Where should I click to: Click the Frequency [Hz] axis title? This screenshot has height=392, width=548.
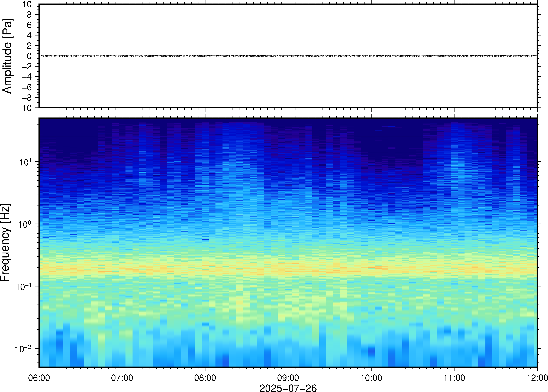(5, 243)
